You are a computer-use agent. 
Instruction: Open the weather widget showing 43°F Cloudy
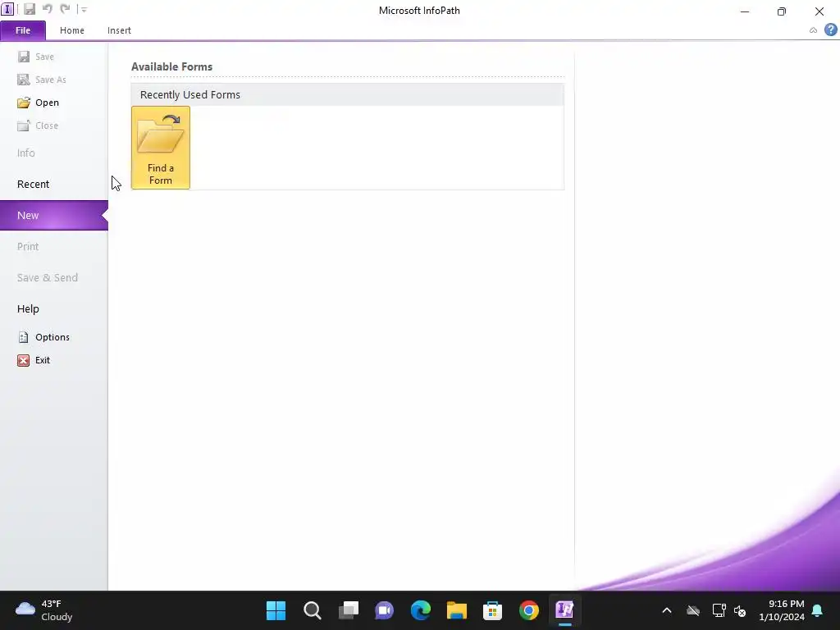coord(44,610)
